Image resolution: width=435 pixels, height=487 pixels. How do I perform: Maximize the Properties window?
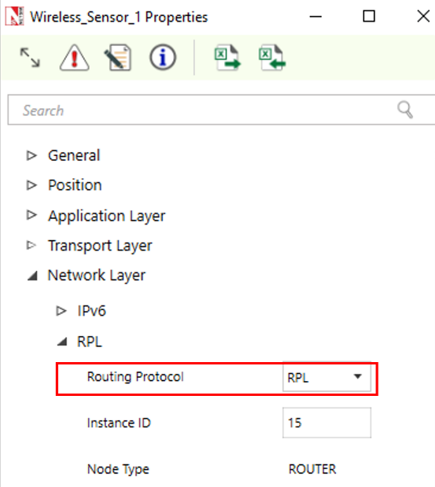369,16
